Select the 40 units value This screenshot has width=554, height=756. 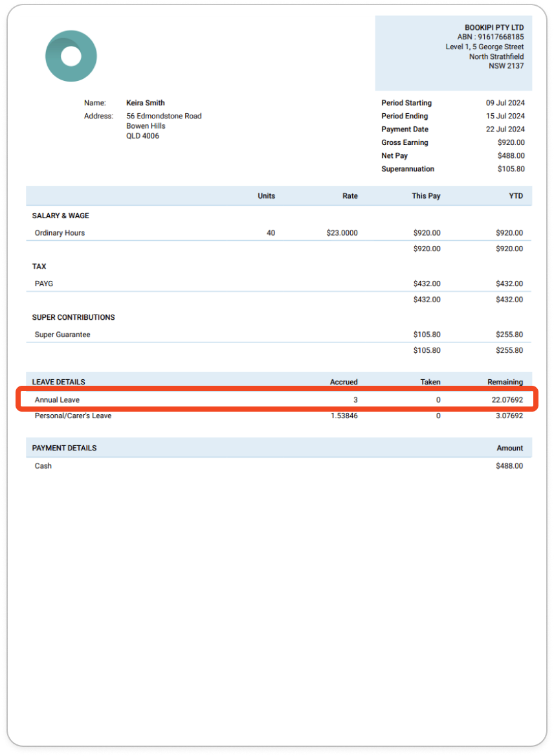coord(271,233)
